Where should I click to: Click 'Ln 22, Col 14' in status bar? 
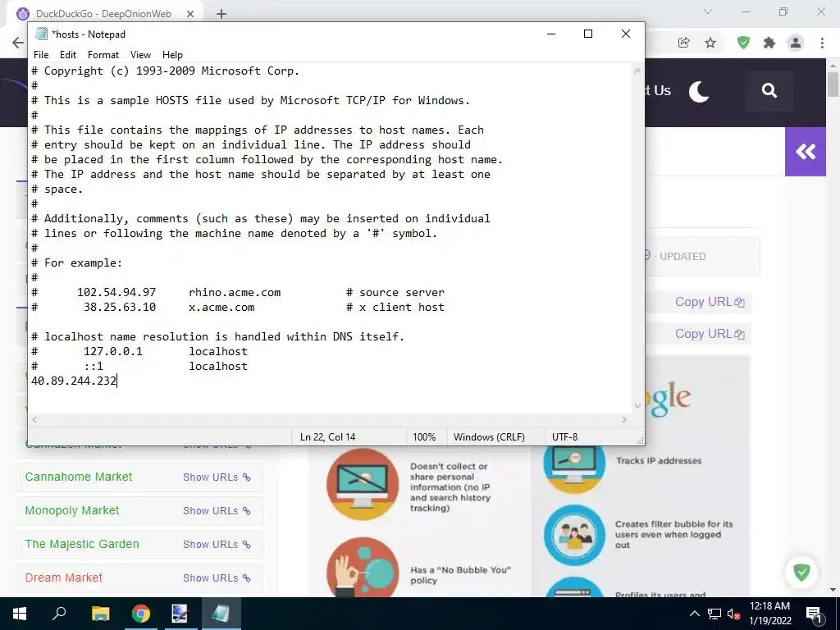pos(327,437)
